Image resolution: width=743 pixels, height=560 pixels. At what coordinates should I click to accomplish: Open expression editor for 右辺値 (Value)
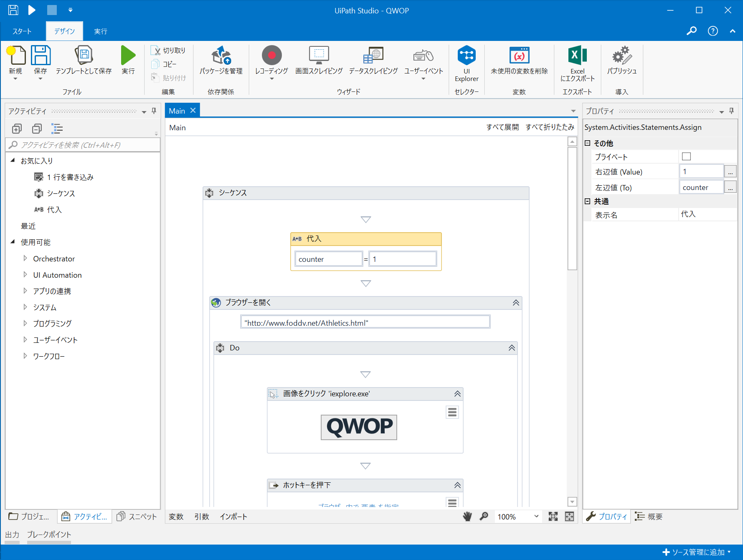(x=730, y=172)
